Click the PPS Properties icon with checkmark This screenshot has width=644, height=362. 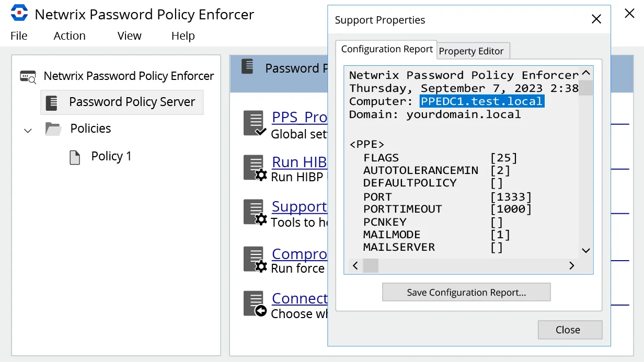tap(255, 123)
